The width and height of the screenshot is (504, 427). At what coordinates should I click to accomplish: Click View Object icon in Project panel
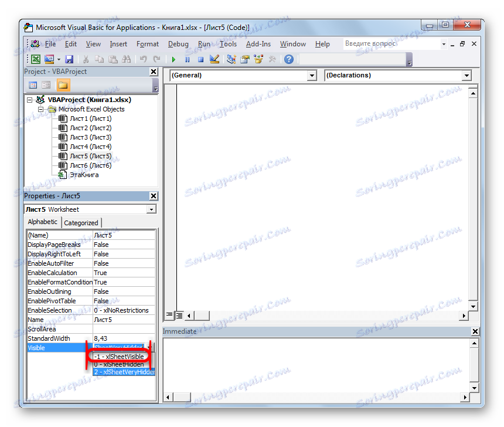[x=46, y=85]
